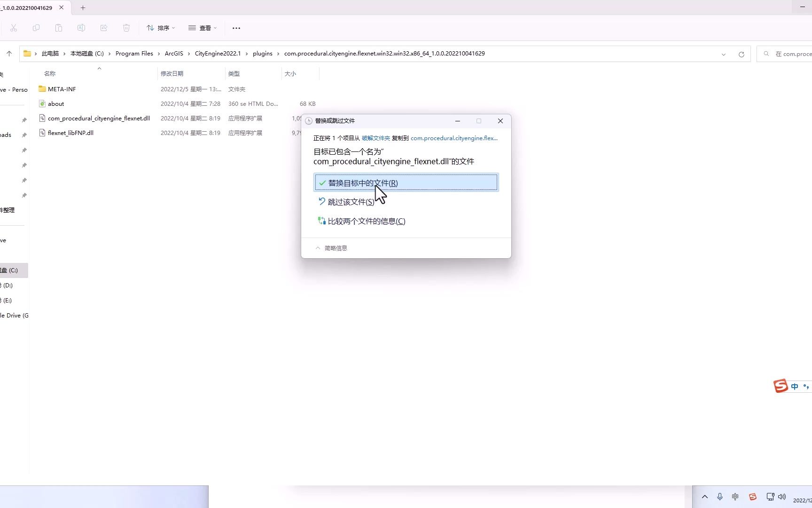812x508 pixels.
Task: Sort by 大小 column header
Action: tap(290, 74)
